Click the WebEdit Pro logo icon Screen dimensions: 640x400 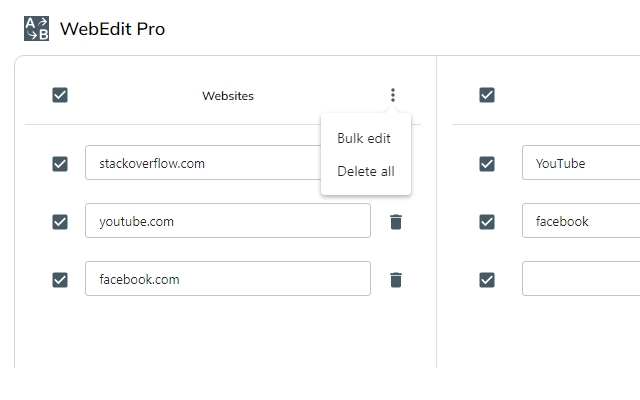pos(36,29)
